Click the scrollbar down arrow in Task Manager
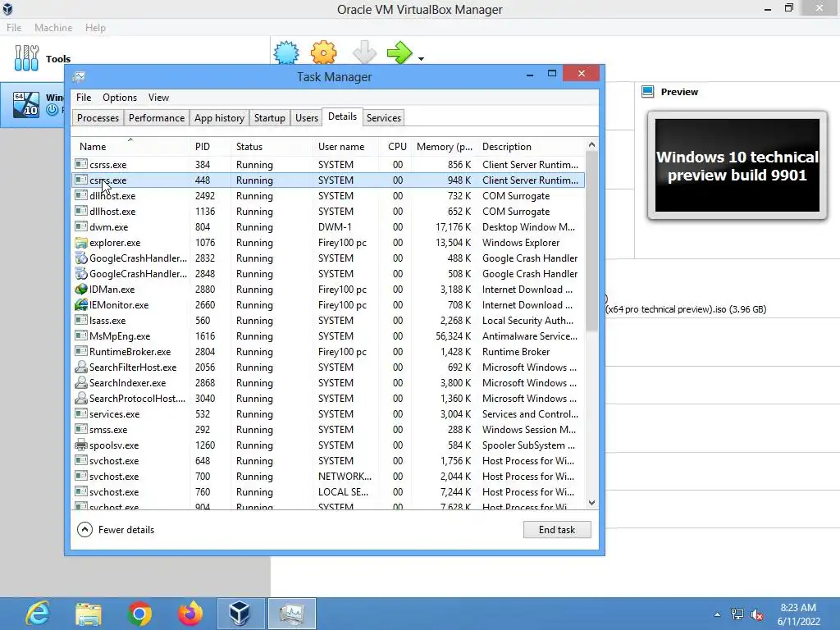Screen dimensions: 840x630 (591, 503)
